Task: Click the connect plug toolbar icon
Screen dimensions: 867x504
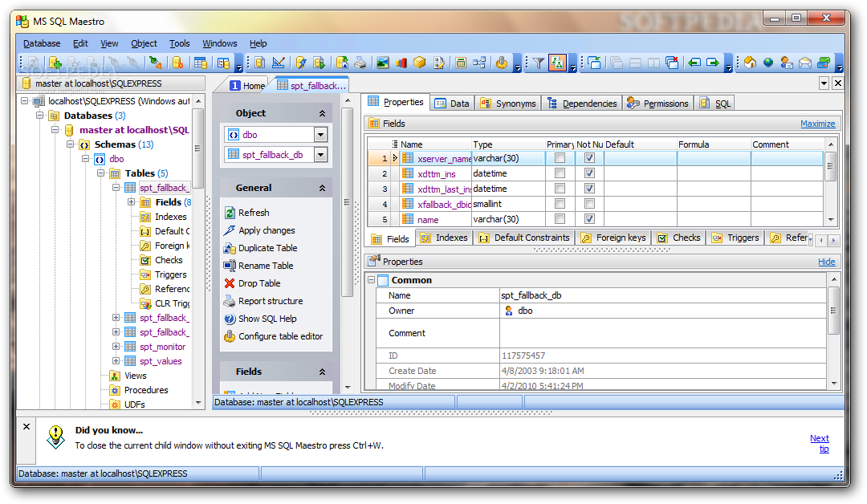Action: pyautogui.click(x=156, y=63)
